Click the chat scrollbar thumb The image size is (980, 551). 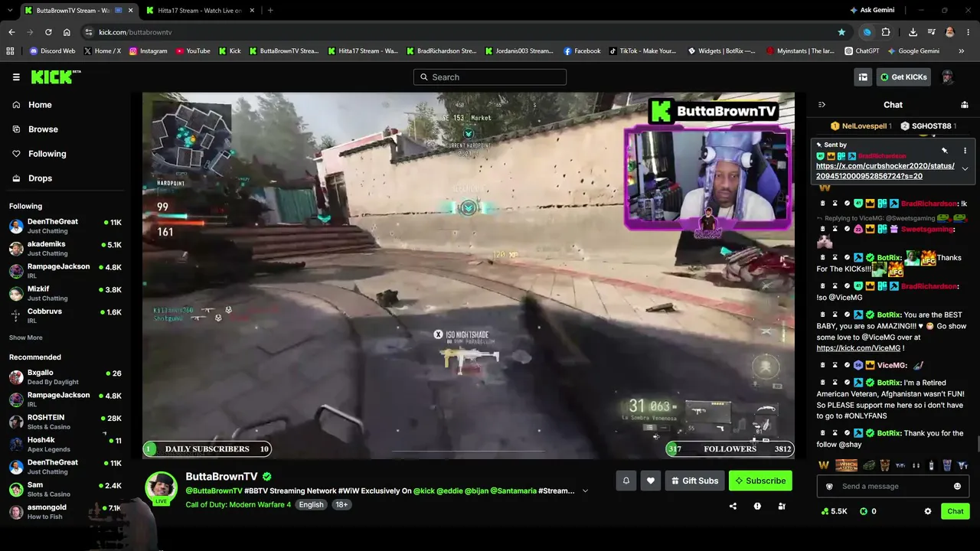click(x=977, y=445)
